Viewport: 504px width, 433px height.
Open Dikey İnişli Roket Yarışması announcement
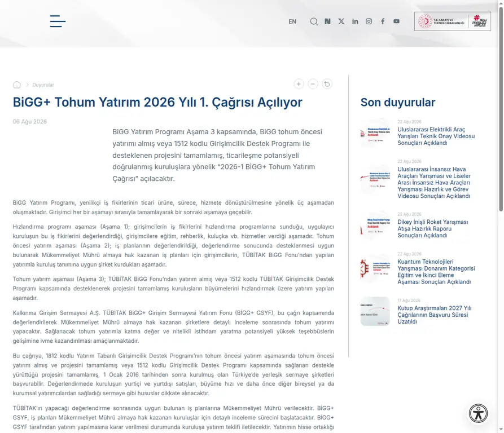[433, 228]
